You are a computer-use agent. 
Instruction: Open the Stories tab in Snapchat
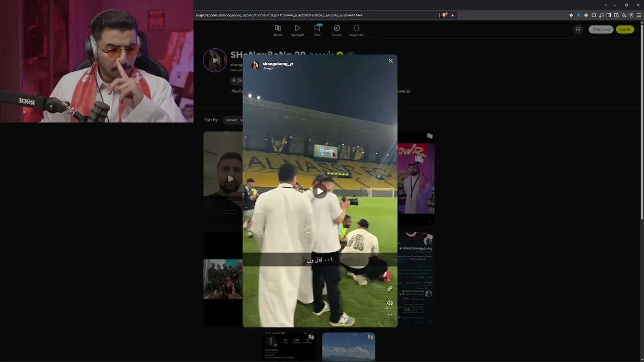[x=278, y=30]
